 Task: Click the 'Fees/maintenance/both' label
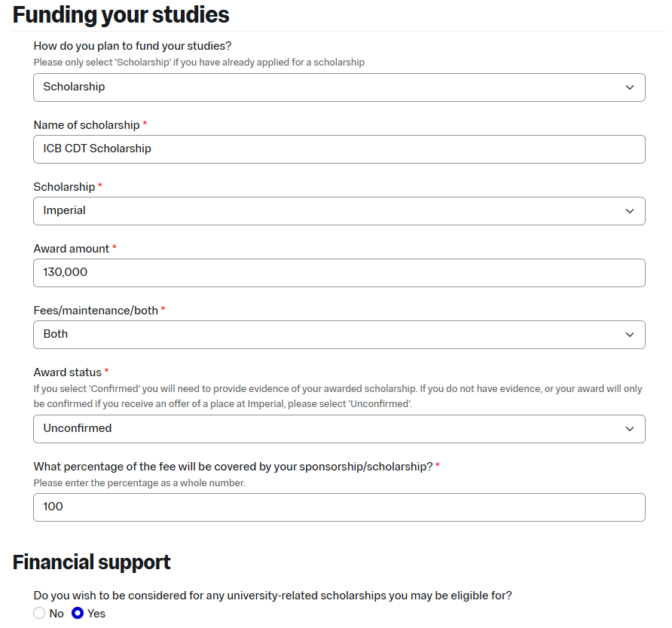point(96,311)
